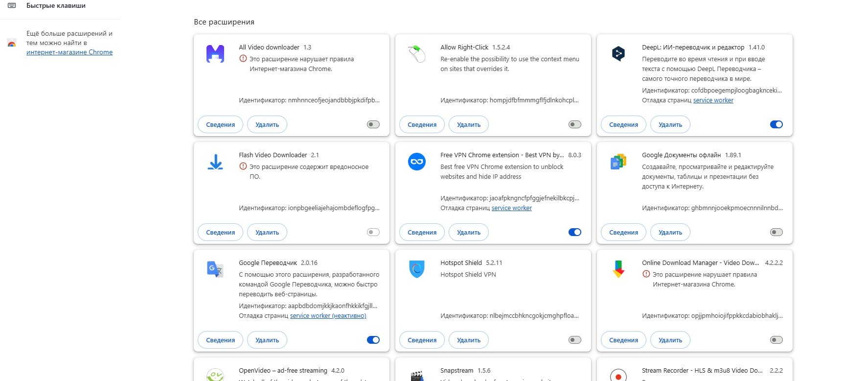This screenshot has height=381, width=868.
Task: Click the Online Download Manager arrow icon
Action: pos(618,269)
